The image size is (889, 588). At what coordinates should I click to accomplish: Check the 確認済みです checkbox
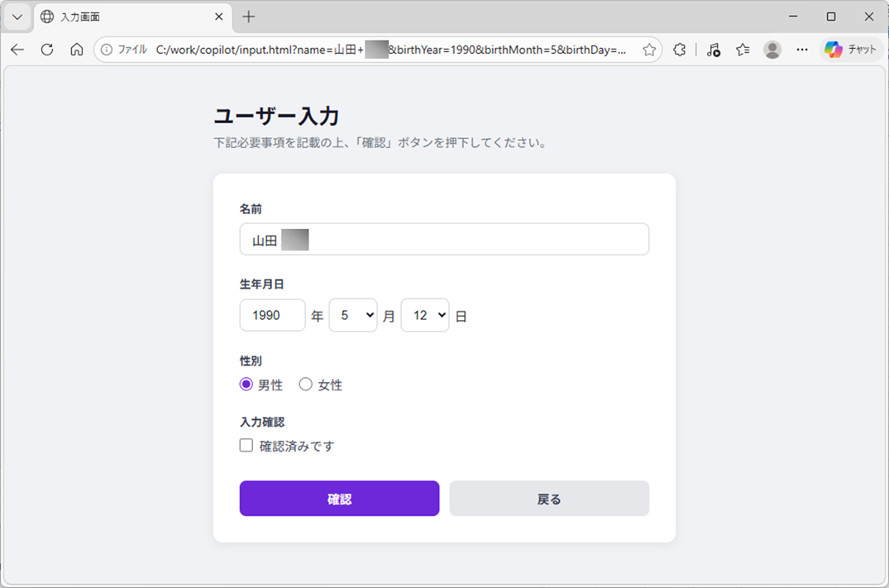coord(246,446)
